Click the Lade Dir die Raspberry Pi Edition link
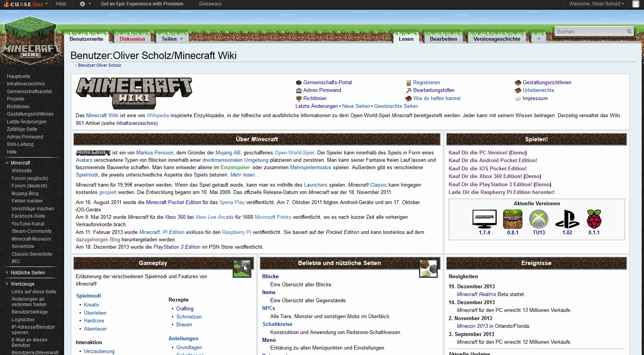644x355 pixels. pyautogui.click(x=501, y=192)
